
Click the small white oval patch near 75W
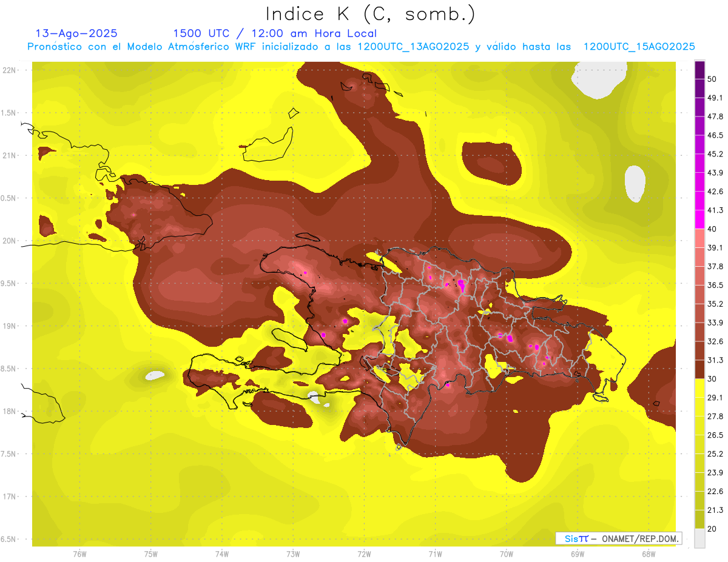coord(155,376)
